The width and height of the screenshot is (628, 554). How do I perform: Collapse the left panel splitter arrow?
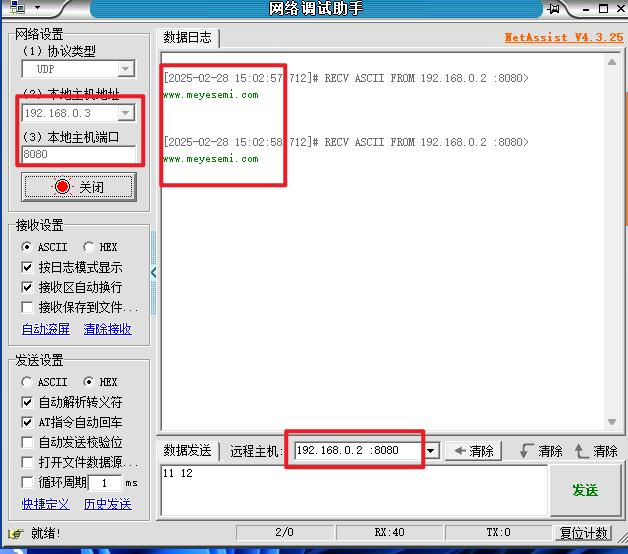click(154, 273)
